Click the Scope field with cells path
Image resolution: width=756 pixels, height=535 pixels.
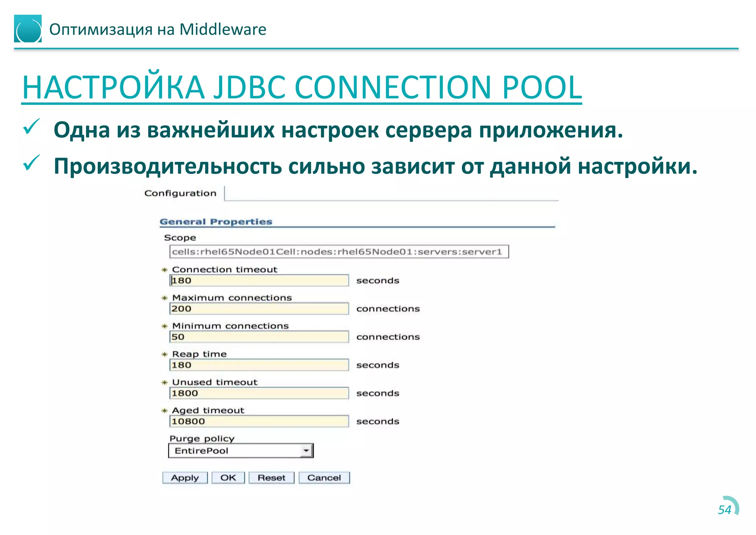[339, 252]
